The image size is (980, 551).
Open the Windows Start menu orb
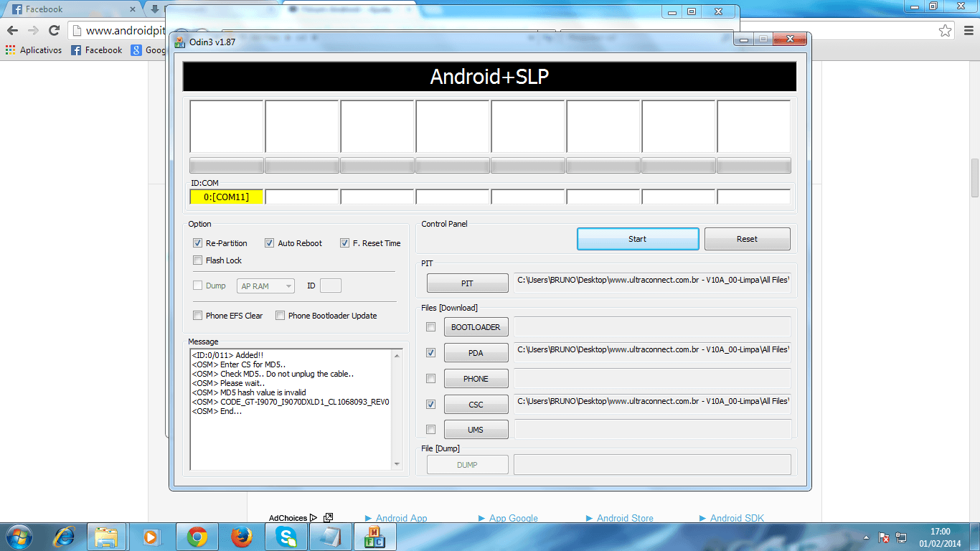[18, 537]
